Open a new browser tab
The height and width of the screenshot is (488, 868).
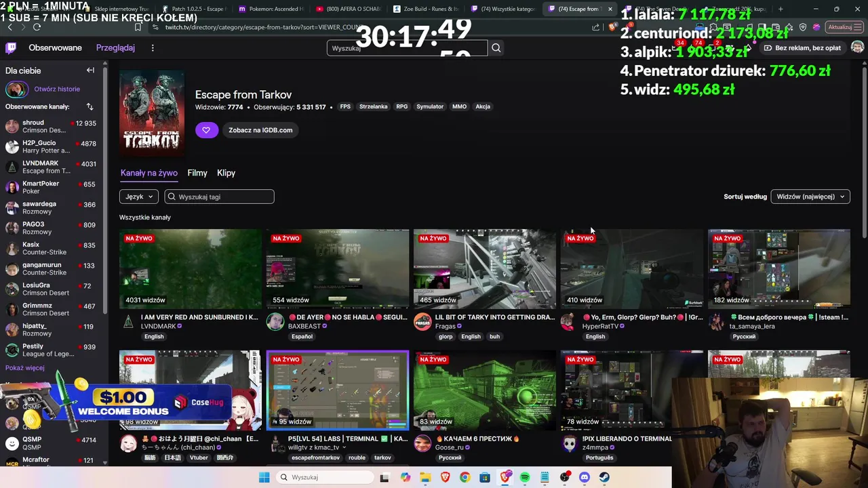click(x=781, y=9)
